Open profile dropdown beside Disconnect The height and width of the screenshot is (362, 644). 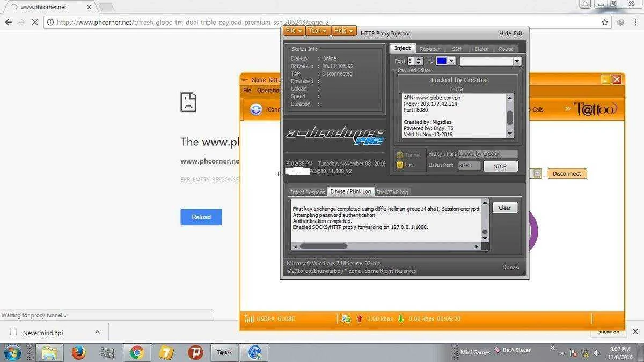click(x=537, y=174)
